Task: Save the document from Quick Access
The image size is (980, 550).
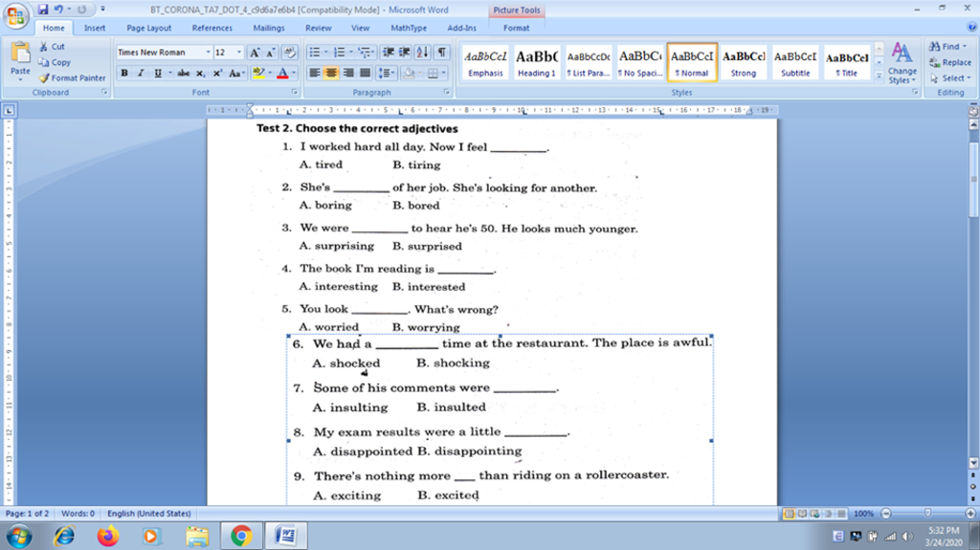Action: click(x=42, y=10)
